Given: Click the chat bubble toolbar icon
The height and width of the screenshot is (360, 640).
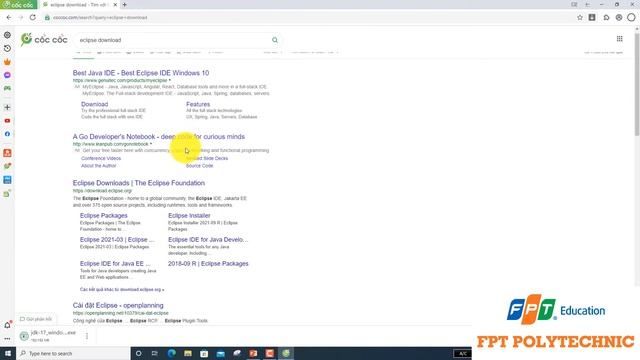Looking at the screenshot, I should pyautogui.click(x=607, y=18).
